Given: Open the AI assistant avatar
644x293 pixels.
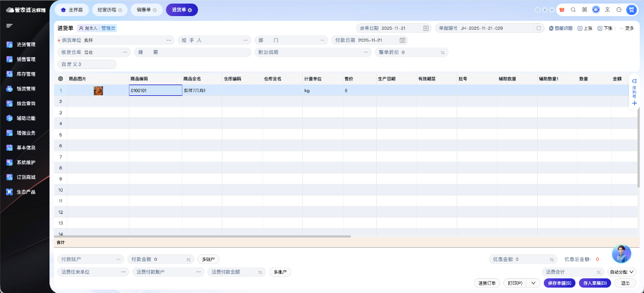Looking at the screenshot, I should (621, 254).
